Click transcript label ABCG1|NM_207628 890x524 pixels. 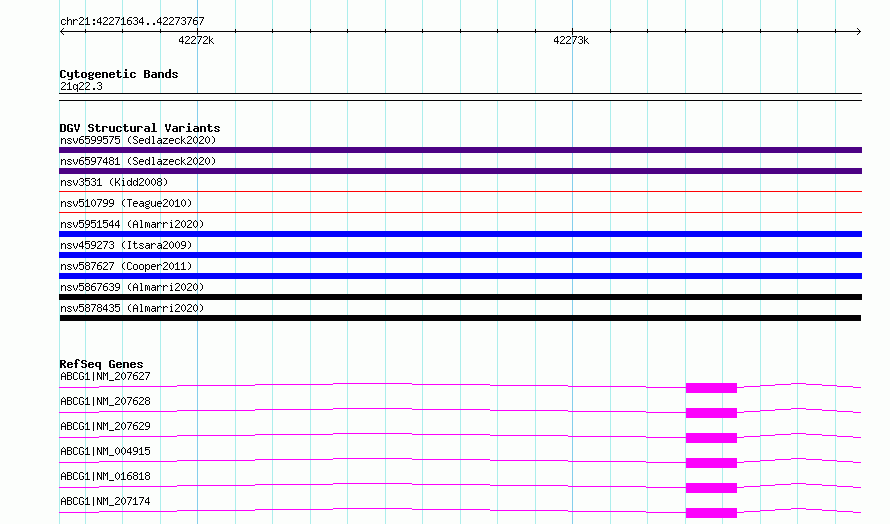coord(105,401)
